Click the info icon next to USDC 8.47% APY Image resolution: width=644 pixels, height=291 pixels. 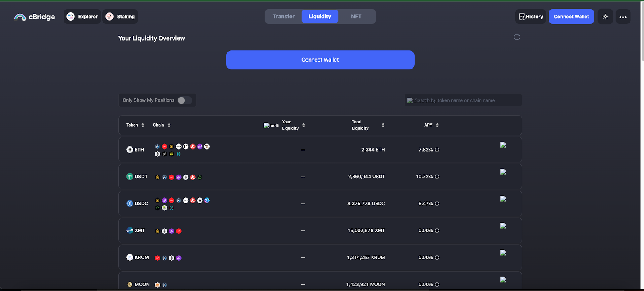click(437, 204)
